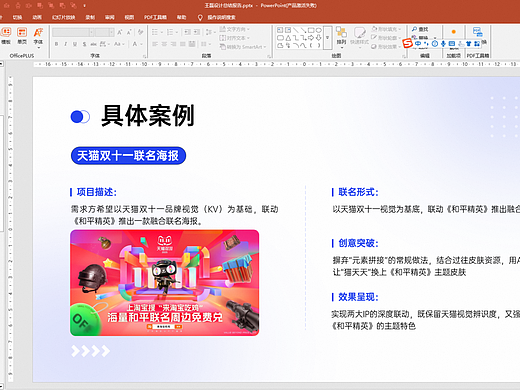Open the font size dropdown

pos(111,32)
